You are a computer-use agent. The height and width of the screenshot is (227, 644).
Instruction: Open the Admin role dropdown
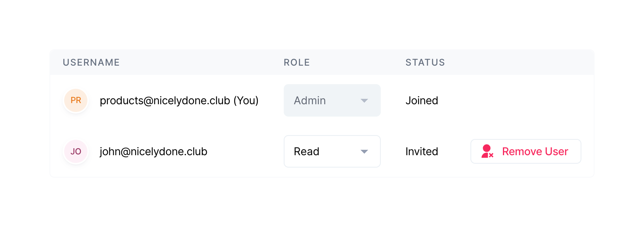click(x=332, y=100)
